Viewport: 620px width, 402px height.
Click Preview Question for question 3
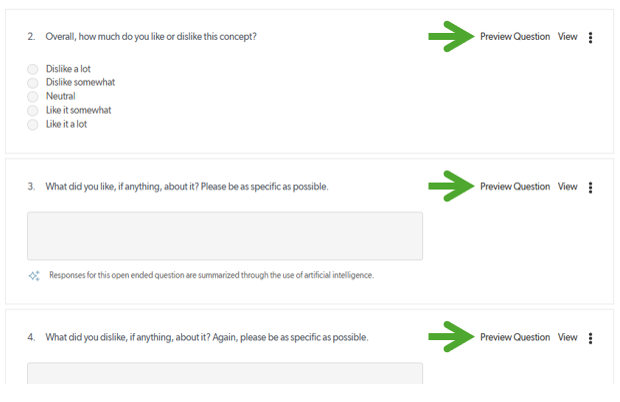(x=515, y=187)
